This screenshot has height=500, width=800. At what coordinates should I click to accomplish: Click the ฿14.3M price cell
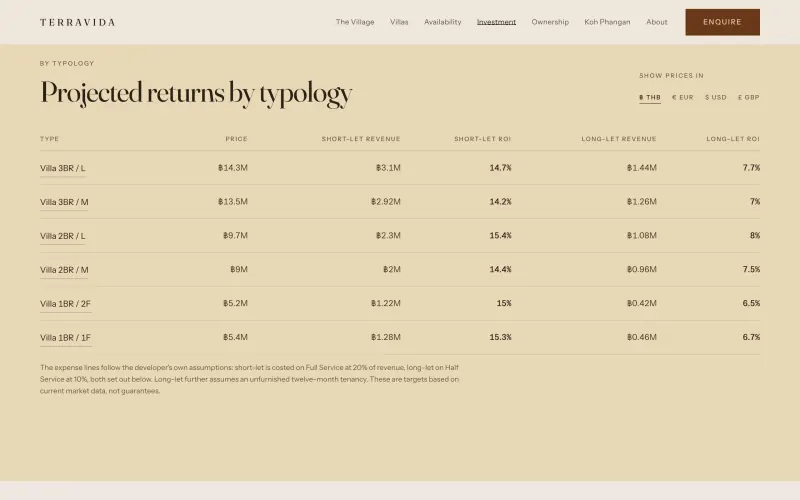(x=233, y=167)
